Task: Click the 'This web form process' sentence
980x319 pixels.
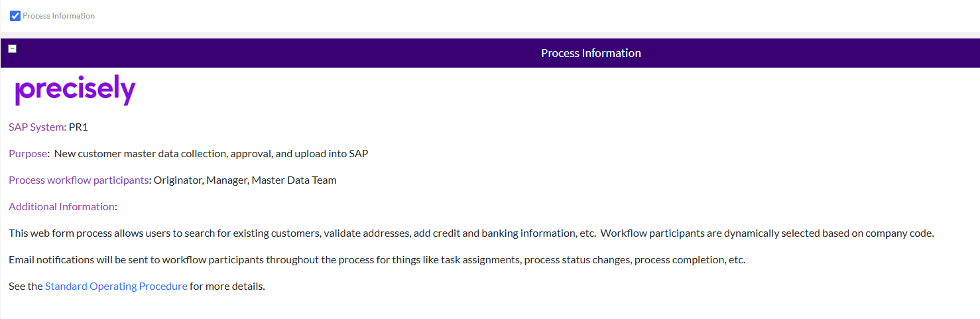Action: (298, 233)
